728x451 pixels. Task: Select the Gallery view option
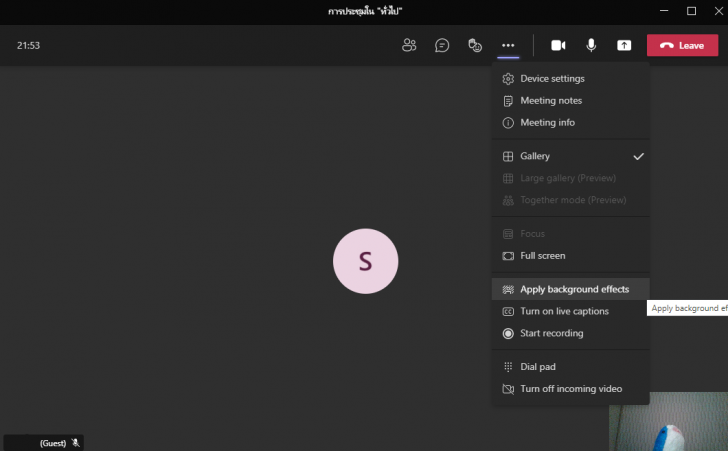571,156
